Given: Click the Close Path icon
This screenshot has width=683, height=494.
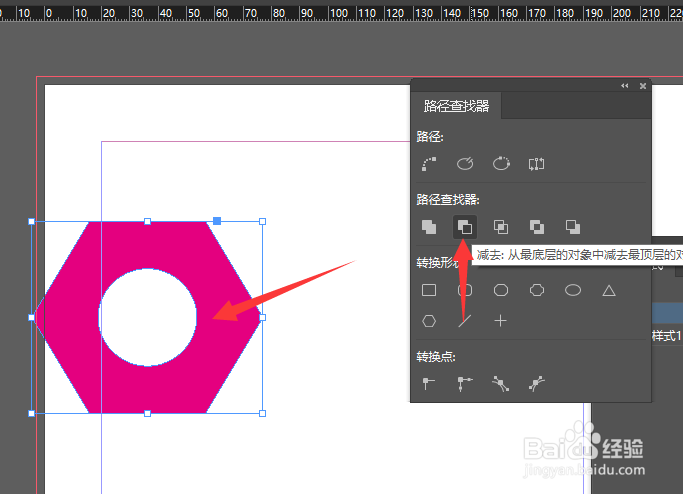Looking at the screenshot, I should pyautogui.click(x=501, y=164).
